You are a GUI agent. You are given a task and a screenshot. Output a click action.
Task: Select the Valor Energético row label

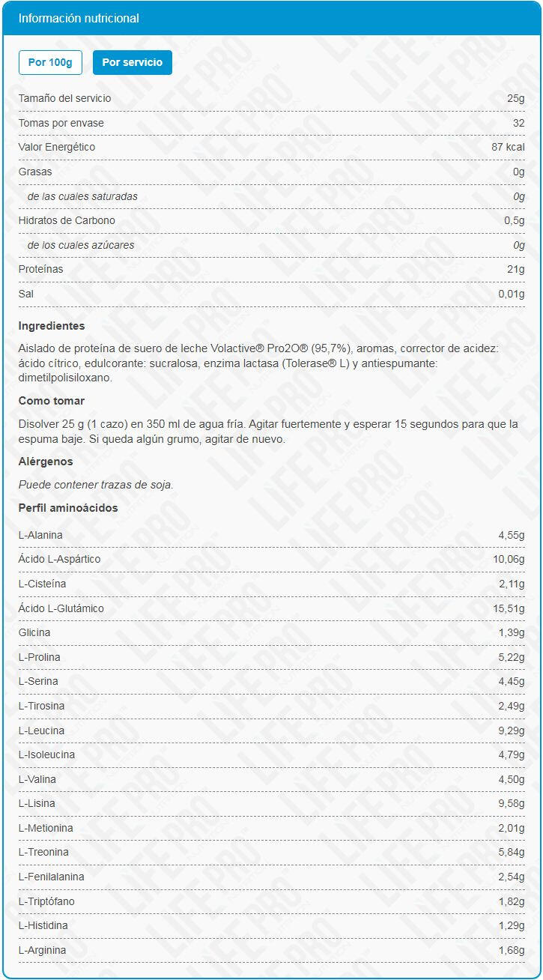(56, 147)
